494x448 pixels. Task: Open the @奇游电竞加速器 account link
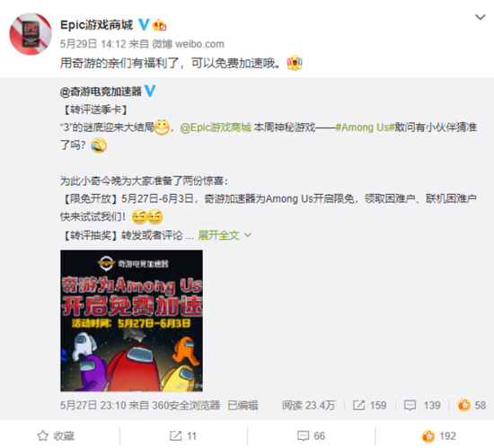pos(101,92)
